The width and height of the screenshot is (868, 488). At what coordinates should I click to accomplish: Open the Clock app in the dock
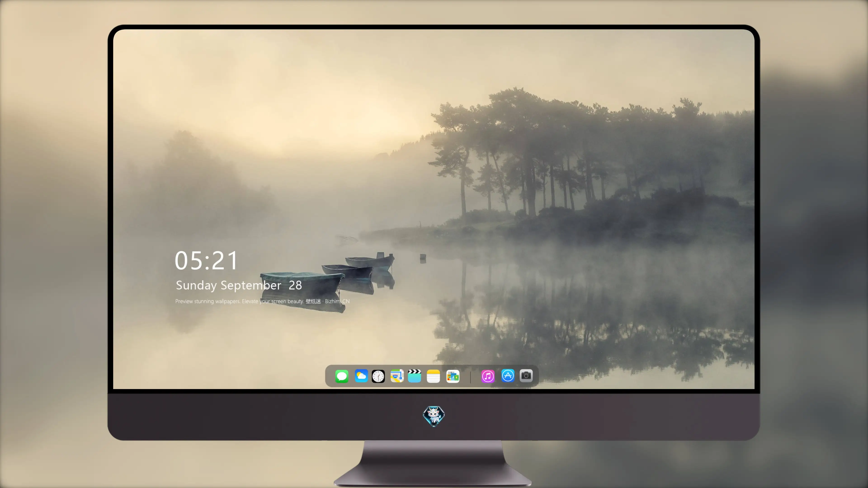(x=378, y=376)
